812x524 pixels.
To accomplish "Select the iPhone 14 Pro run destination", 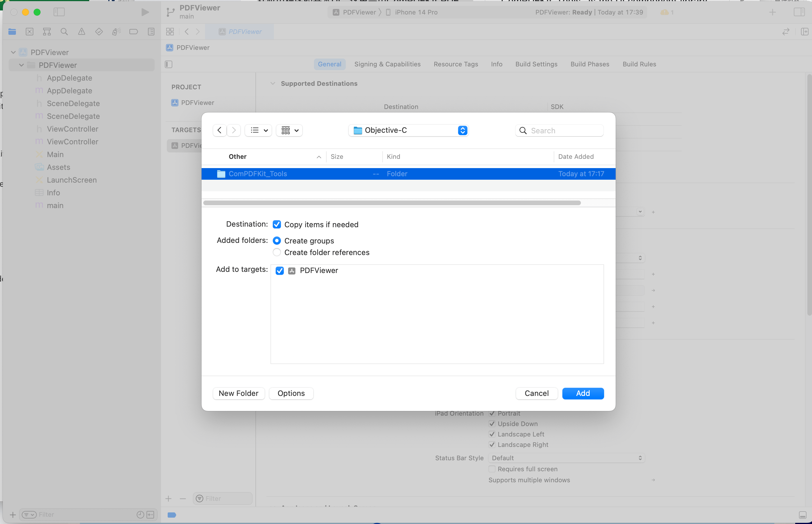I will click(412, 12).
